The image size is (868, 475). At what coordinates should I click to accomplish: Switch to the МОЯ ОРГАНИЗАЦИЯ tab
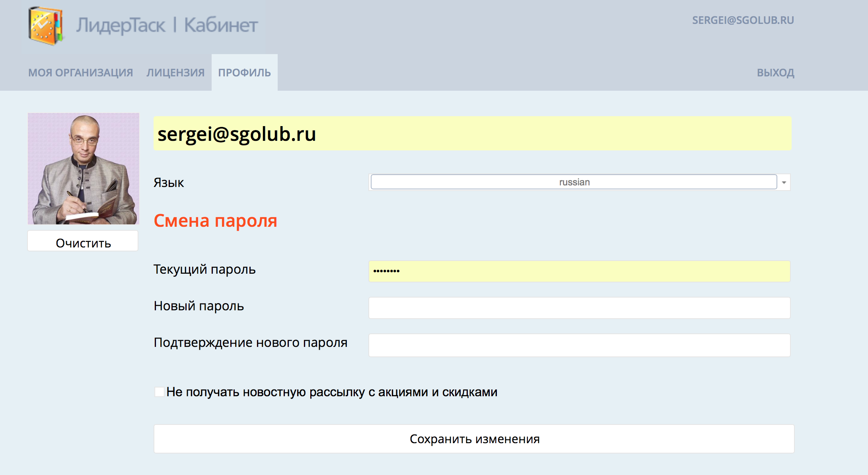[x=80, y=73]
